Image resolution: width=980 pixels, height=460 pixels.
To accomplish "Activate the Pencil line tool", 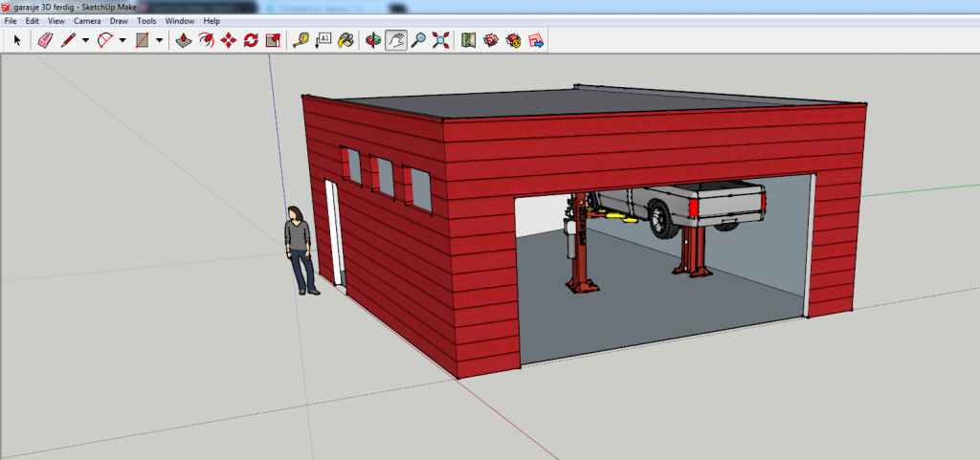I will tap(69, 40).
